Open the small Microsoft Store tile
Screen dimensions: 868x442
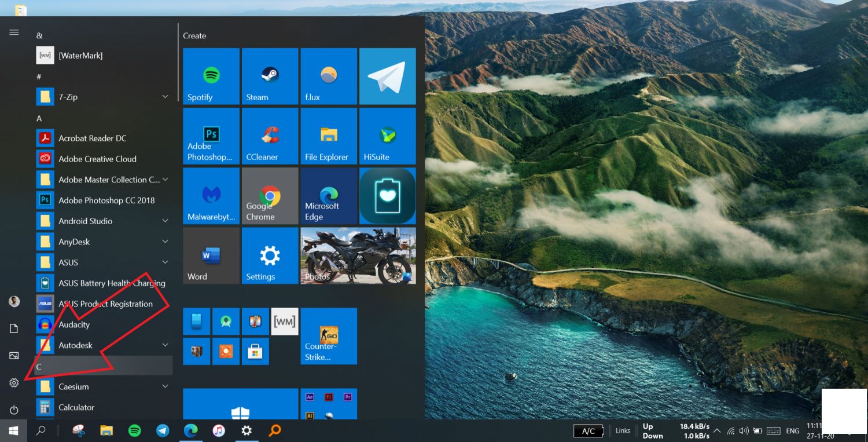255,351
